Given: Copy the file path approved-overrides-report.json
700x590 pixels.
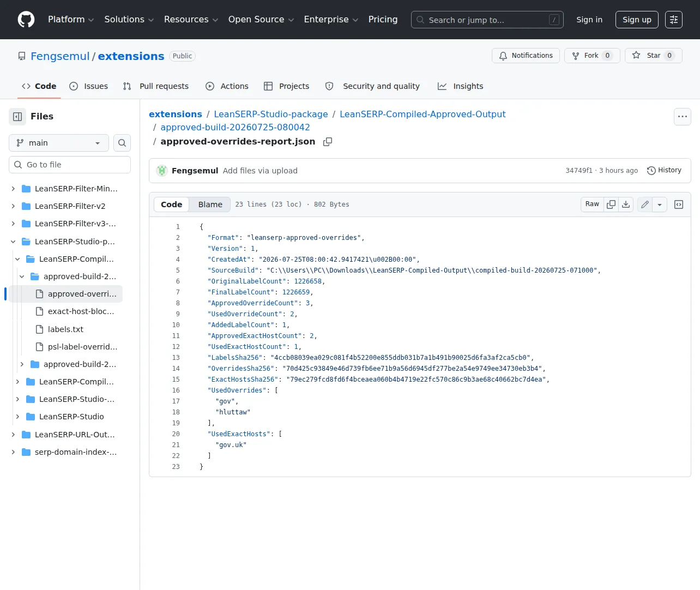Looking at the screenshot, I should coord(328,142).
